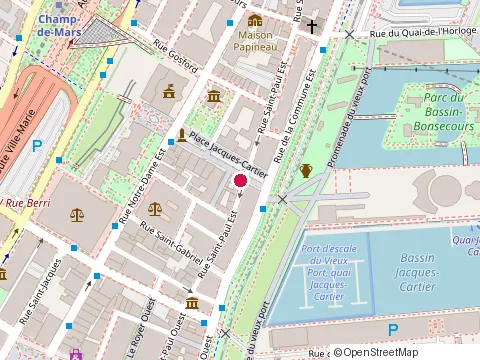Viewport: 480px width, 360px height.
Task: Select the bus stop on Rue de la Commune near marker
Action: click(x=263, y=209)
